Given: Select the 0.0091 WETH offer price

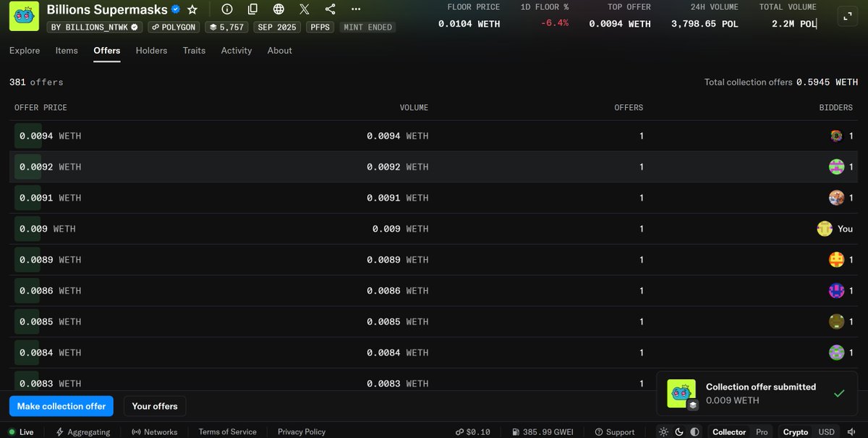Looking at the screenshot, I should [50, 198].
